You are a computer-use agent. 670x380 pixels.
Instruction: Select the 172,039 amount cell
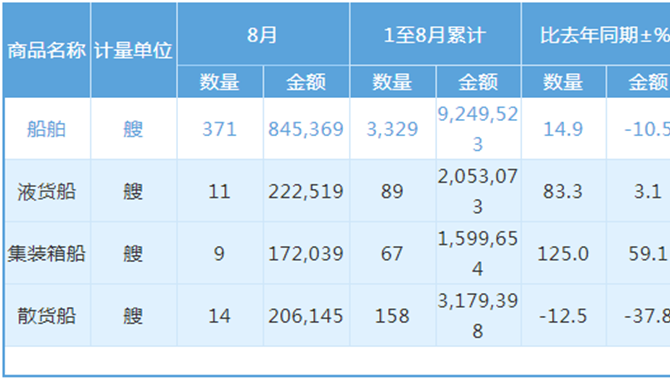coord(306,254)
